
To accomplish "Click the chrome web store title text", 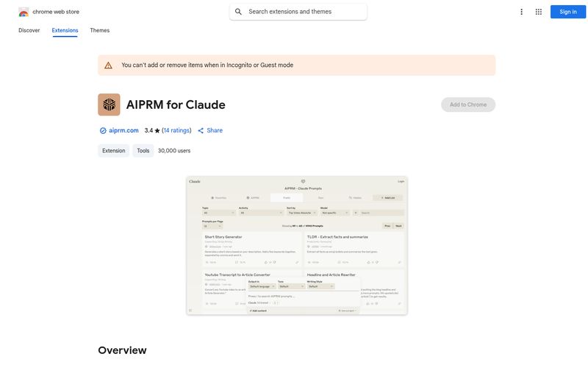I will [x=56, y=12].
